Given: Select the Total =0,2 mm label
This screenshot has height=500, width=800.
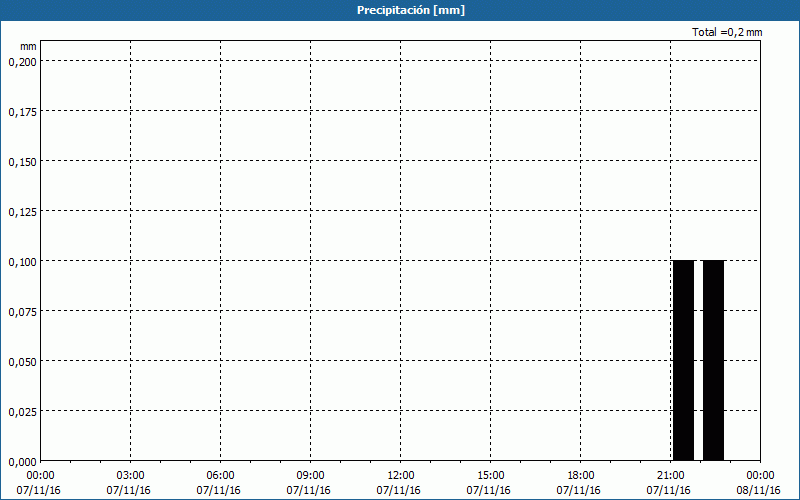Looking at the screenshot, I should click(727, 32).
